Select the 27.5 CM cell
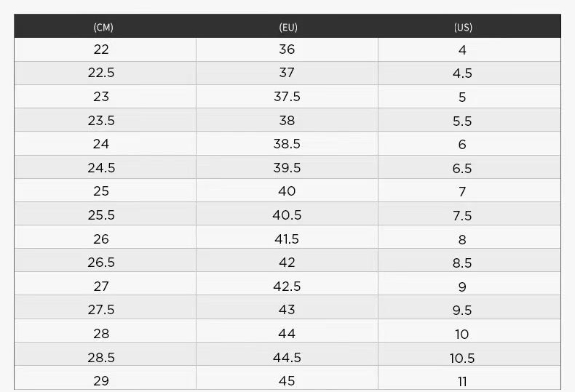Screen dimensions: 575x392 coord(101,310)
